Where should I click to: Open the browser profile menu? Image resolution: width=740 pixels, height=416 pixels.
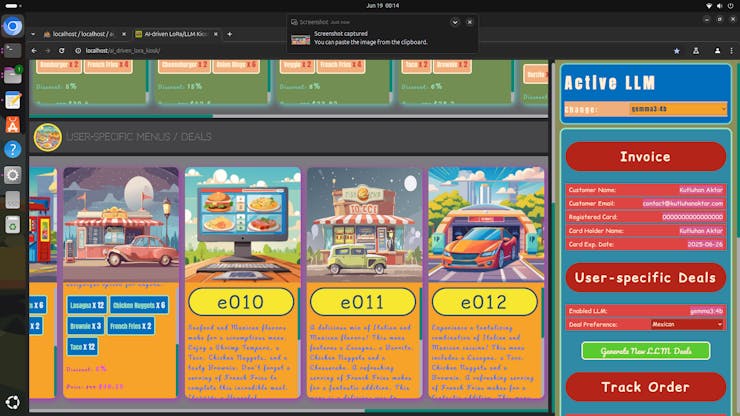point(717,51)
